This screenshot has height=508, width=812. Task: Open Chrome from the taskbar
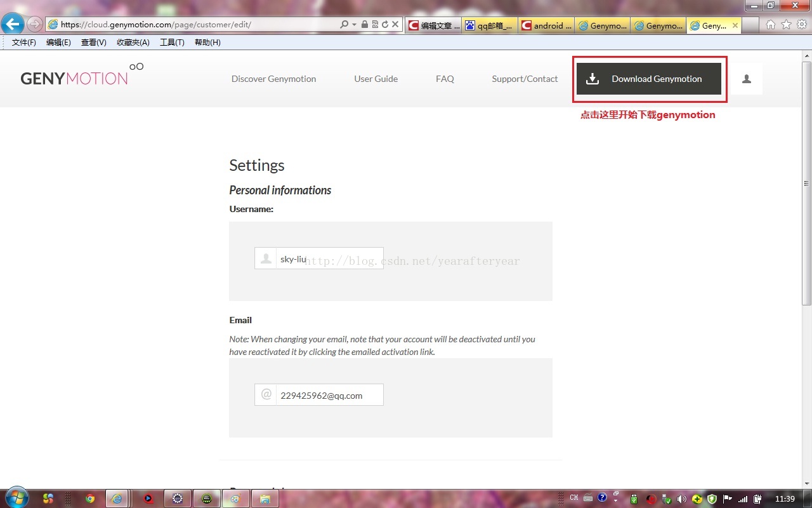click(x=90, y=498)
